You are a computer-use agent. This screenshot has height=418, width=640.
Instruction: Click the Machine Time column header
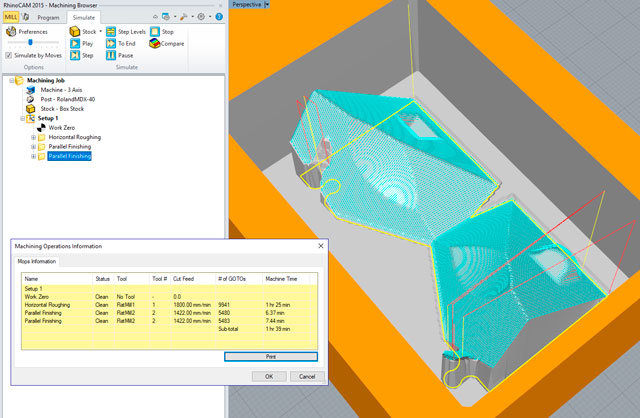286,279
